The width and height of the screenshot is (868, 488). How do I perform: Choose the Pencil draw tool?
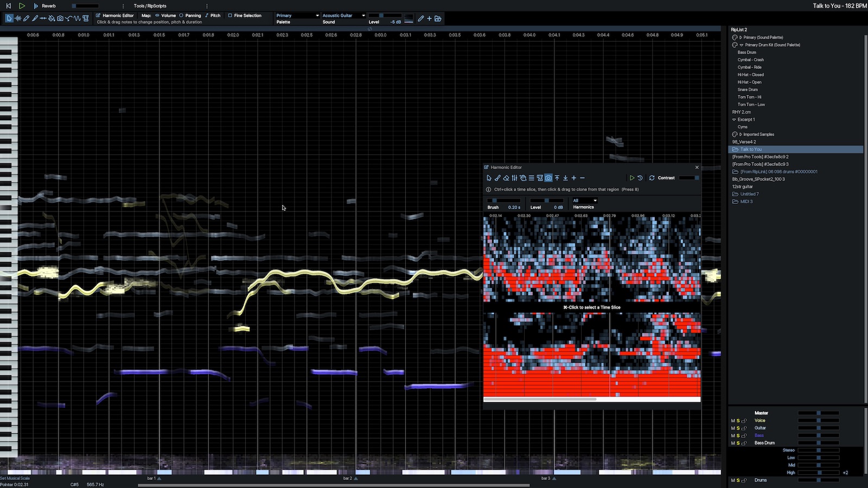pos(26,18)
